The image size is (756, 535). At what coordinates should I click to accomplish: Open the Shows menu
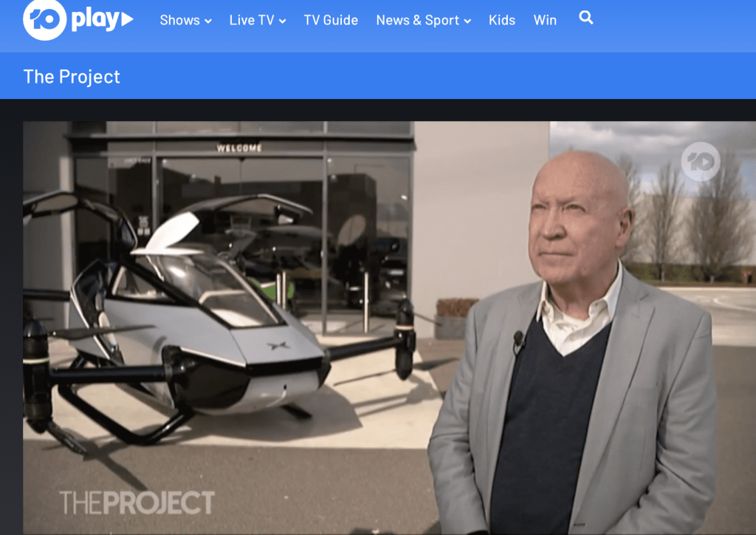tap(179, 21)
